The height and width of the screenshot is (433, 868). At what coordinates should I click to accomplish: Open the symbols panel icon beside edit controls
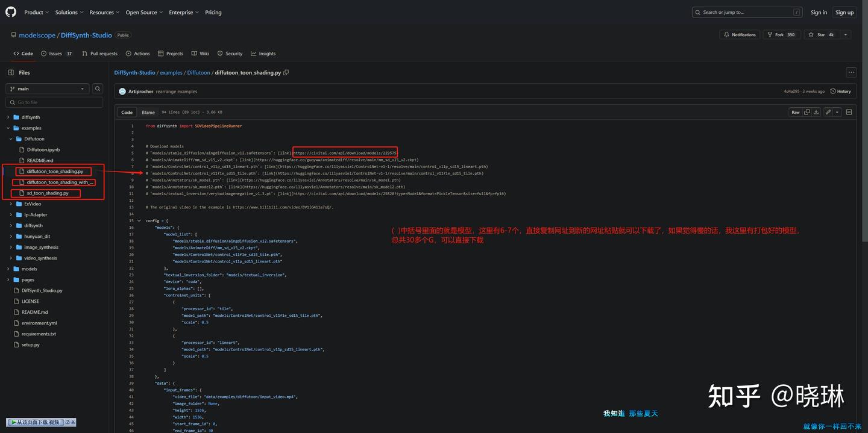pyautogui.click(x=849, y=112)
